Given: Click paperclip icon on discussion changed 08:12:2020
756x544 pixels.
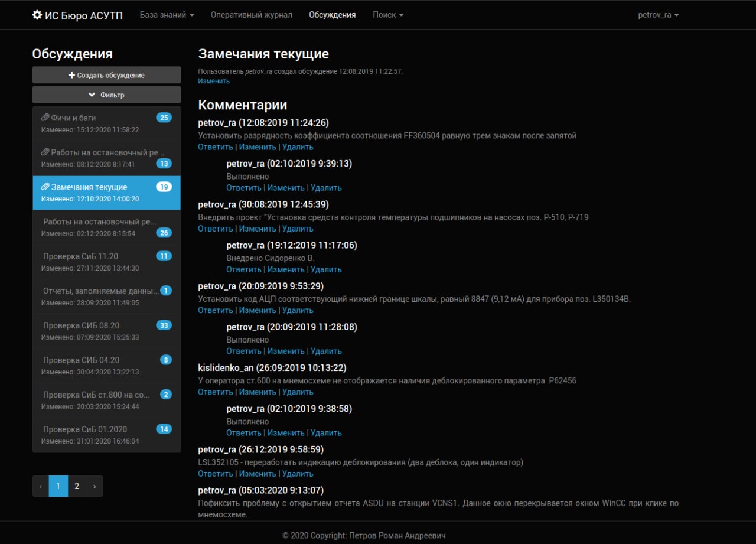Looking at the screenshot, I should click(x=45, y=152).
